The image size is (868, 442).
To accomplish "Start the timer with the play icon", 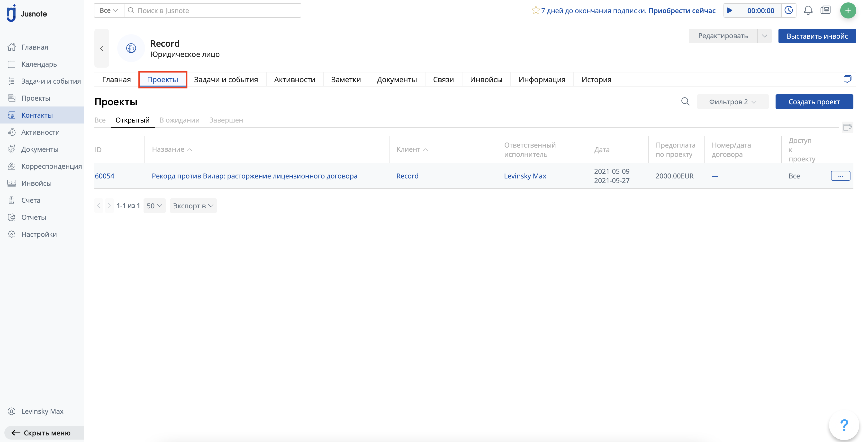I will click(730, 10).
